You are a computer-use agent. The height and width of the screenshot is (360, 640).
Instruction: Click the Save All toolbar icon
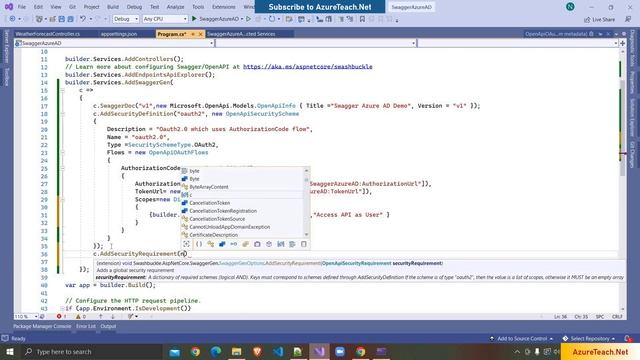[x=70, y=19]
